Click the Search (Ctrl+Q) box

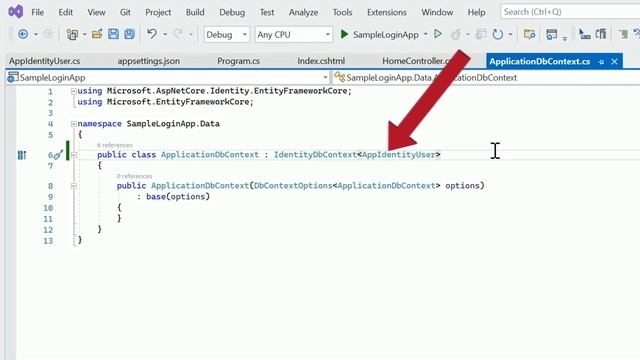tap(570, 12)
